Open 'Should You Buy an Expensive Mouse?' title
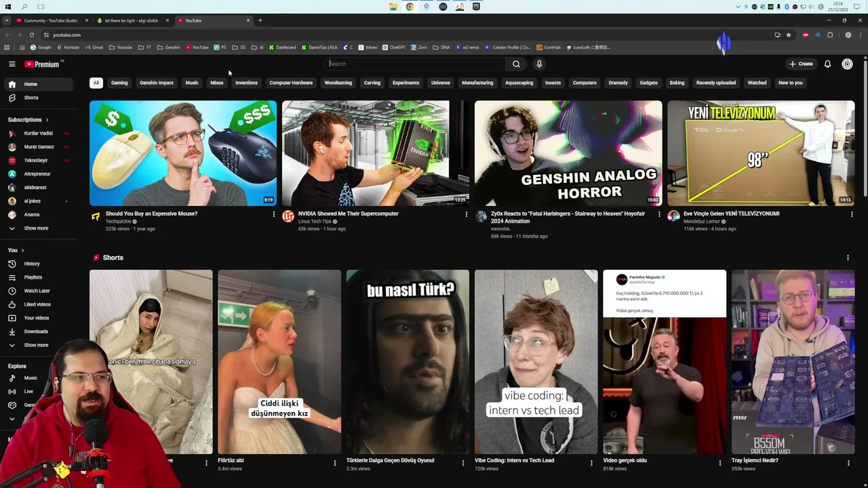This screenshot has width=868, height=488. point(151,213)
